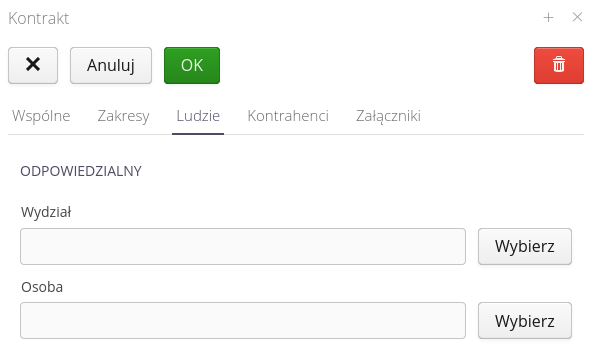Select the Ludzie tab
This screenshot has height=360, width=593.
(198, 116)
